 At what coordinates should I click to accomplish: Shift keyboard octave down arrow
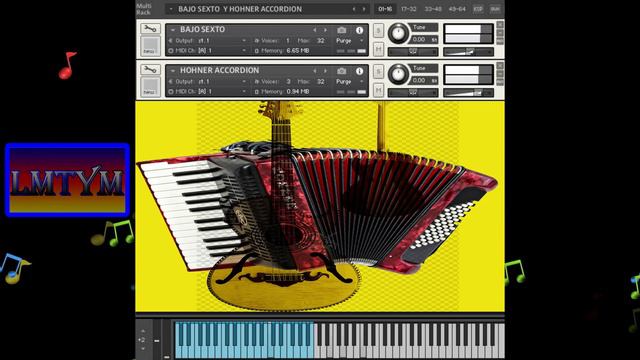point(143,349)
